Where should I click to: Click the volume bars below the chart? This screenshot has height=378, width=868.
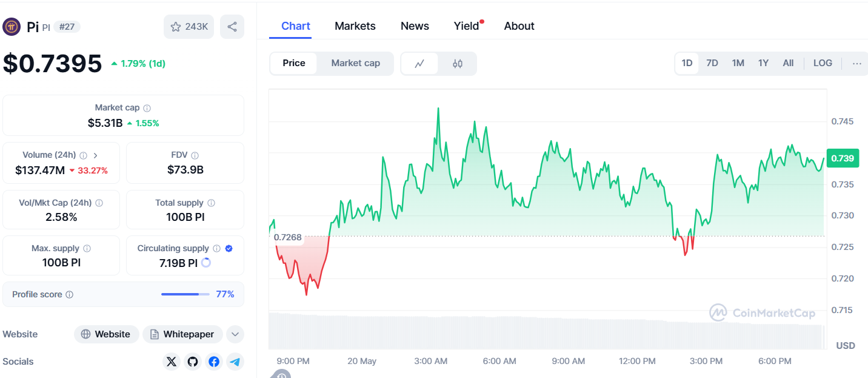click(547, 331)
